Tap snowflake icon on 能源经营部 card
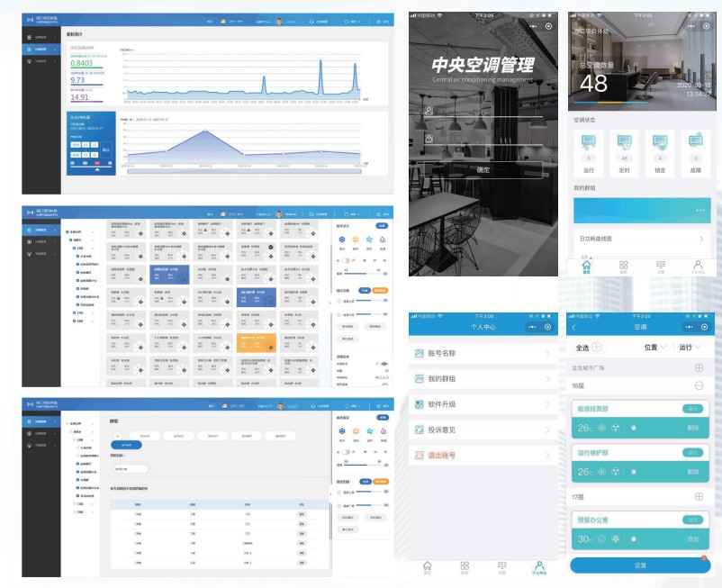Screen dimensions: 722x588 (602, 428)
